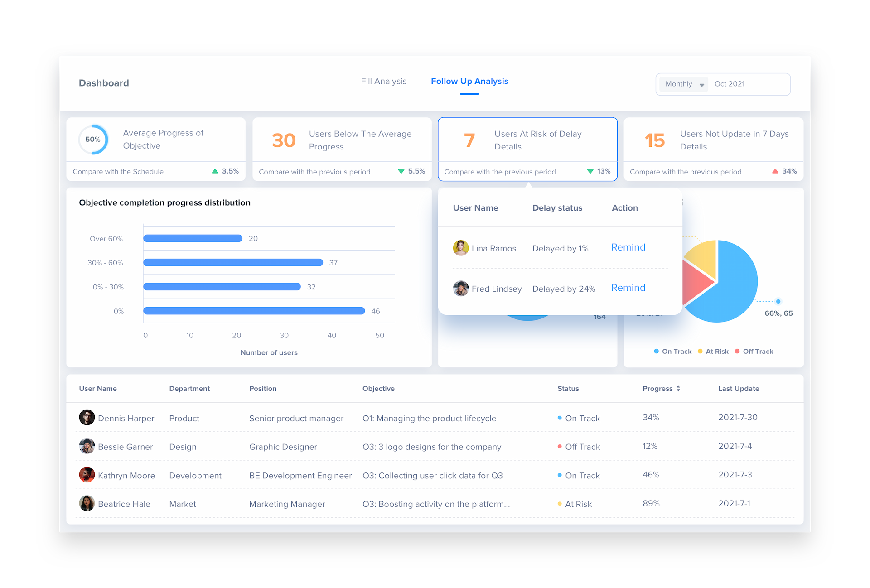
Task: Toggle the Off Track legend item
Action: click(x=754, y=352)
